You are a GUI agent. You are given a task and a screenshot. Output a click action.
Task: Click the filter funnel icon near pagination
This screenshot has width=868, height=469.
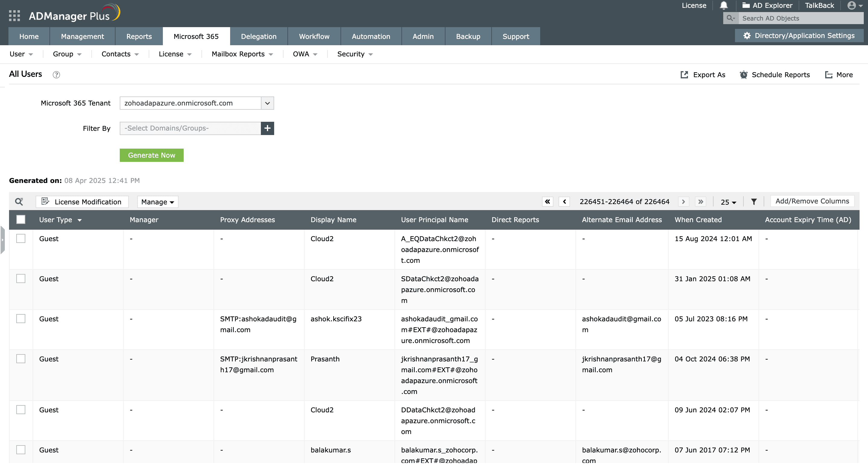[754, 201]
